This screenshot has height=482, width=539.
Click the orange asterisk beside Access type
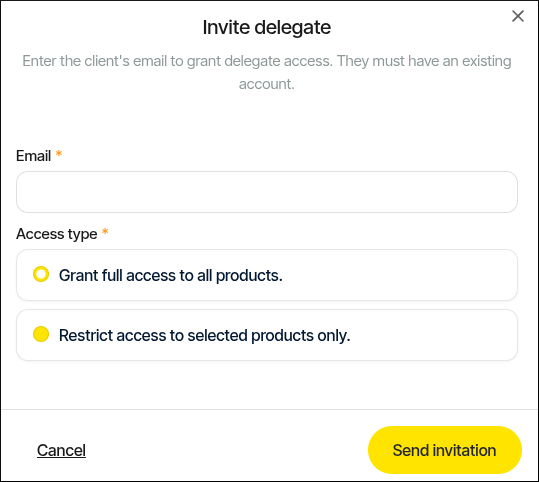[105, 231]
